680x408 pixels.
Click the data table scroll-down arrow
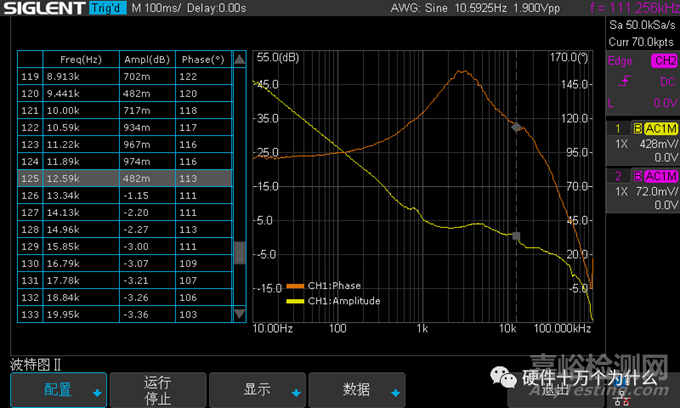(239, 314)
